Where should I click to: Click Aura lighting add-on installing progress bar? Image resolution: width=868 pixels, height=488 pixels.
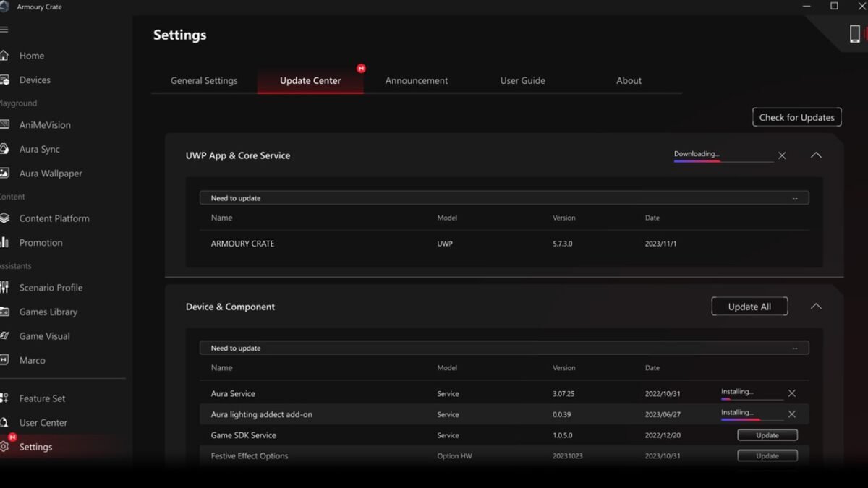(752, 419)
